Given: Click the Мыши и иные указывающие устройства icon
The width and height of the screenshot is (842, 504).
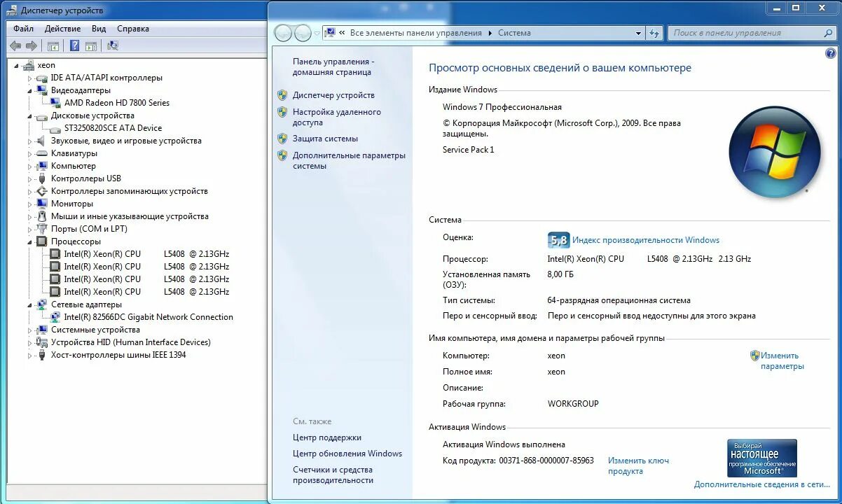Looking at the screenshot, I should point(42,216).
